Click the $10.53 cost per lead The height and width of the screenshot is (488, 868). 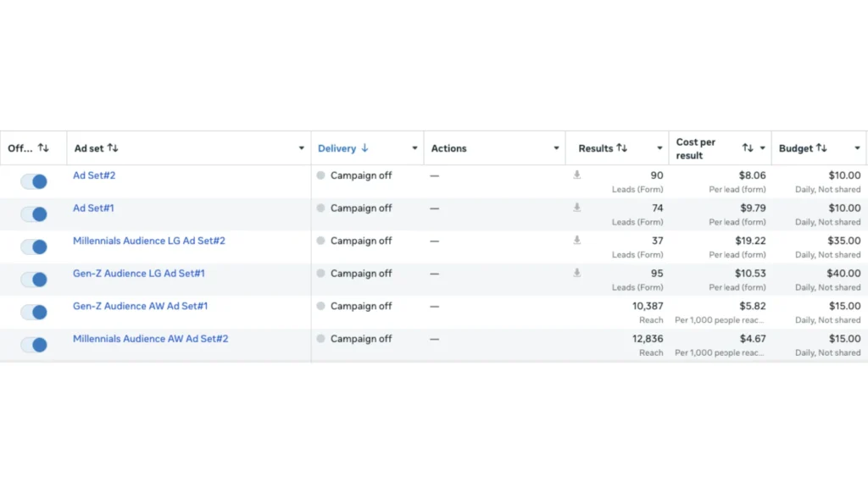[x=751, y=274]
